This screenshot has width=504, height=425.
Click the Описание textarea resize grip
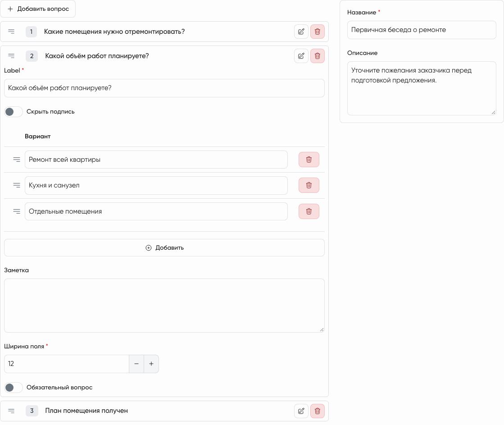(x=493, y=112)
